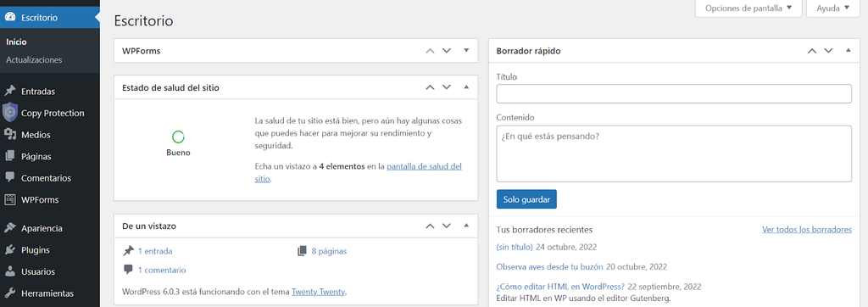Move De un vistazo widget down
Image resolution: width=868 pixels, height=307 pixels.
tap(447, 226)
